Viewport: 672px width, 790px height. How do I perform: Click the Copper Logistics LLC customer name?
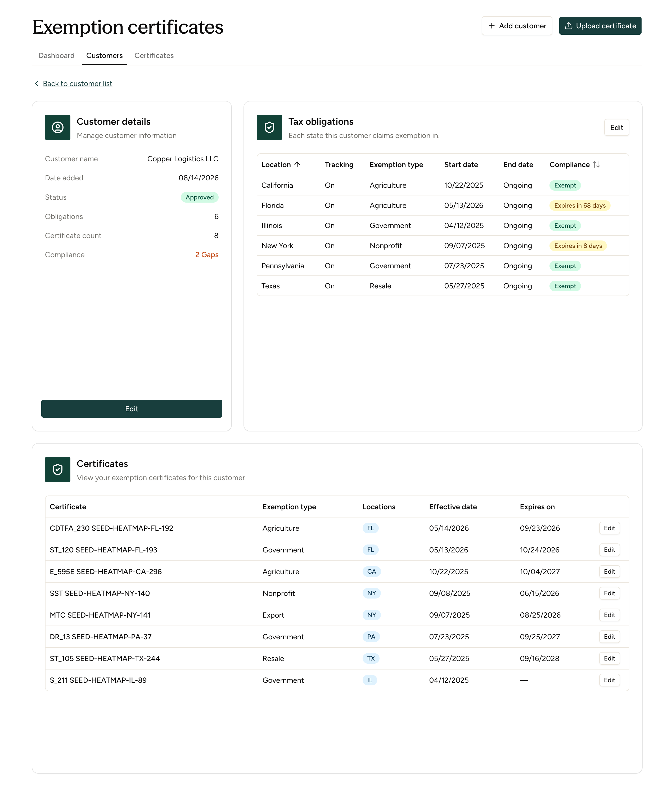pyautogui.click(x=183, y=159)
